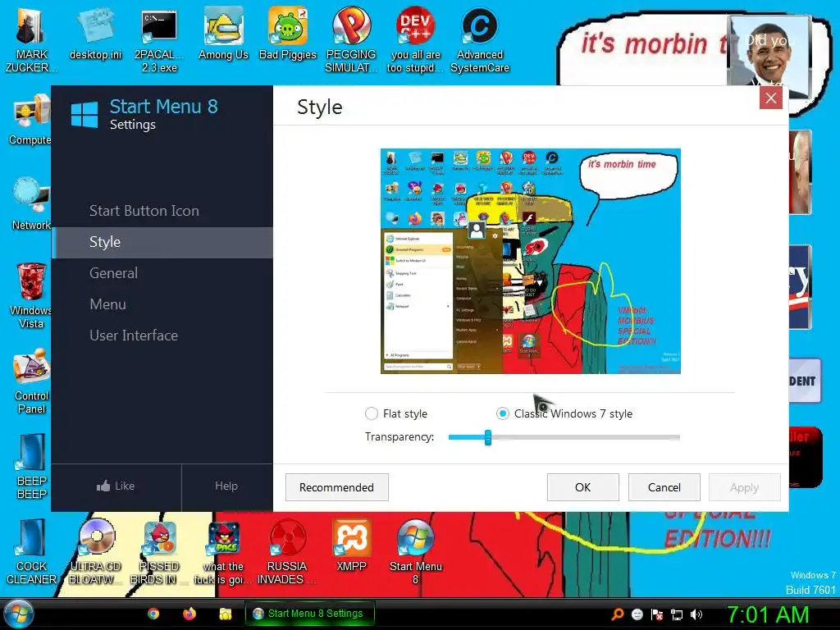Open the Menu settings section

click(162, 304)
